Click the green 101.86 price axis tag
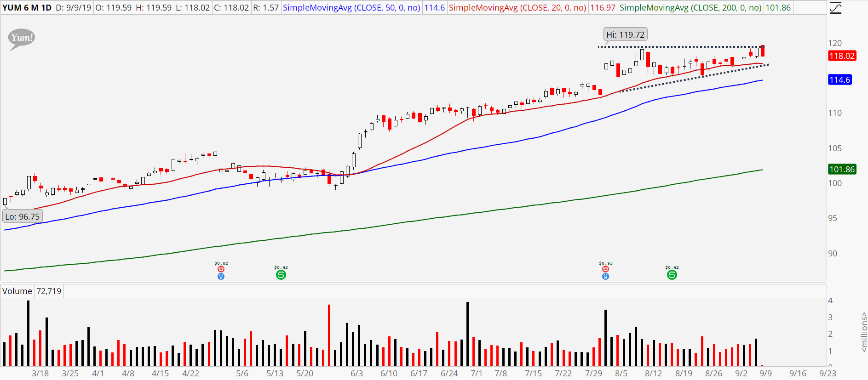The width and height of the screenshot is (868, 380). coord(842,170)
